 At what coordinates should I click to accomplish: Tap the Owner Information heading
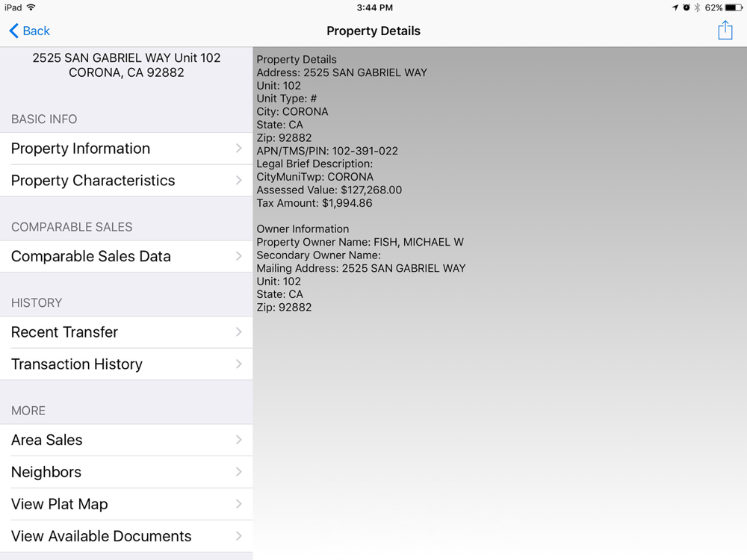point(303,229)
